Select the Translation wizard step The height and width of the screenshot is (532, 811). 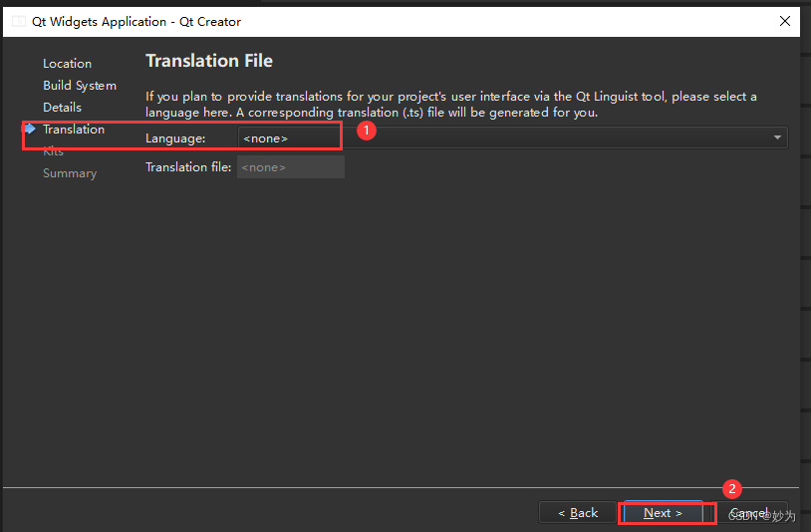(74, 130)
